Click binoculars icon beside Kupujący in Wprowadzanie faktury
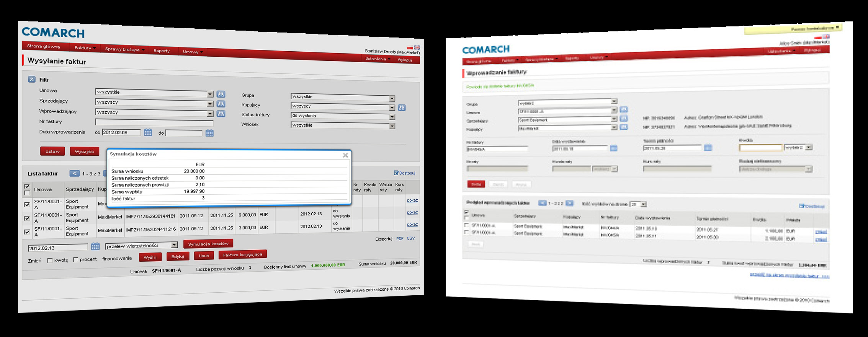The width and height of the screenshot is (868, 337). click(x=624, y=127)
